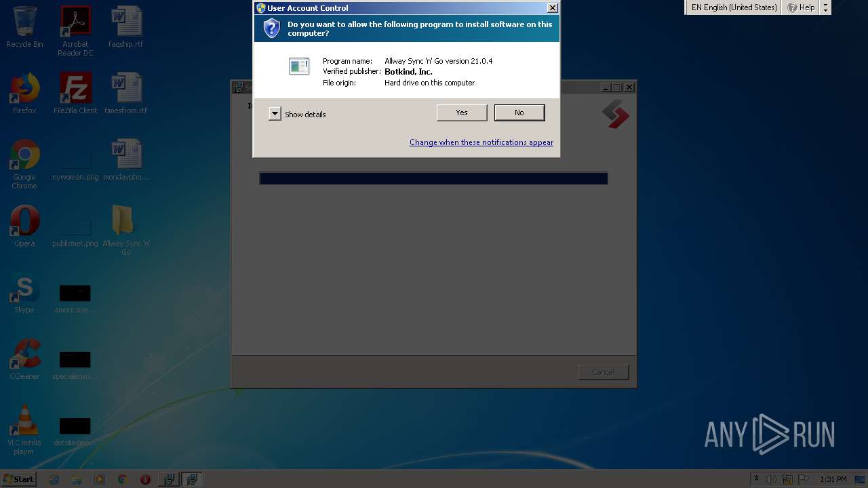Click No in the User Account Control dialog

point(519,113)
